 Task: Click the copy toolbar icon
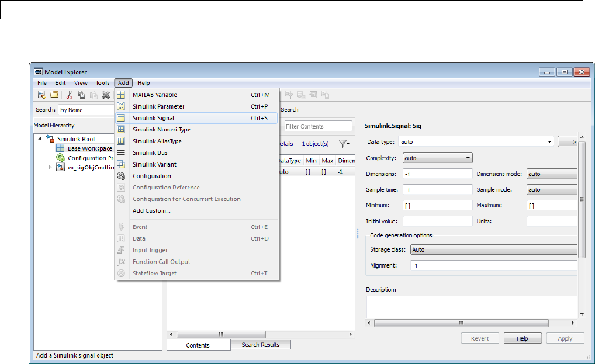pos(81,95)
